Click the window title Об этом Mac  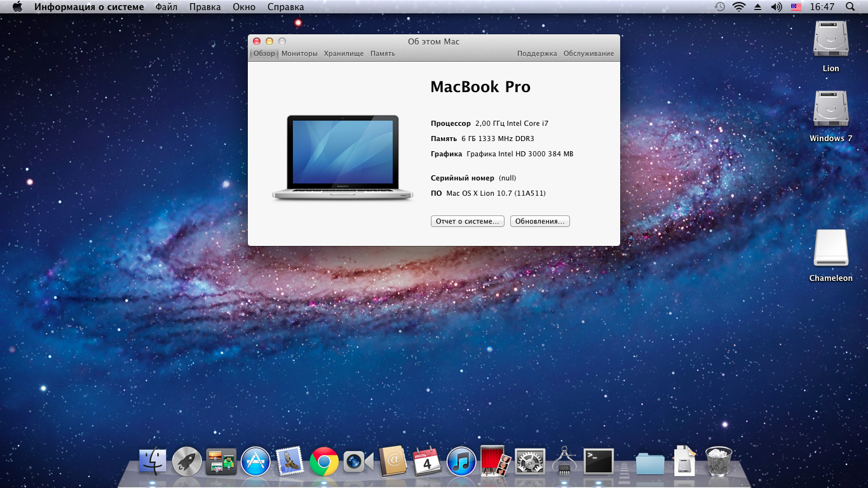point(434,41)
